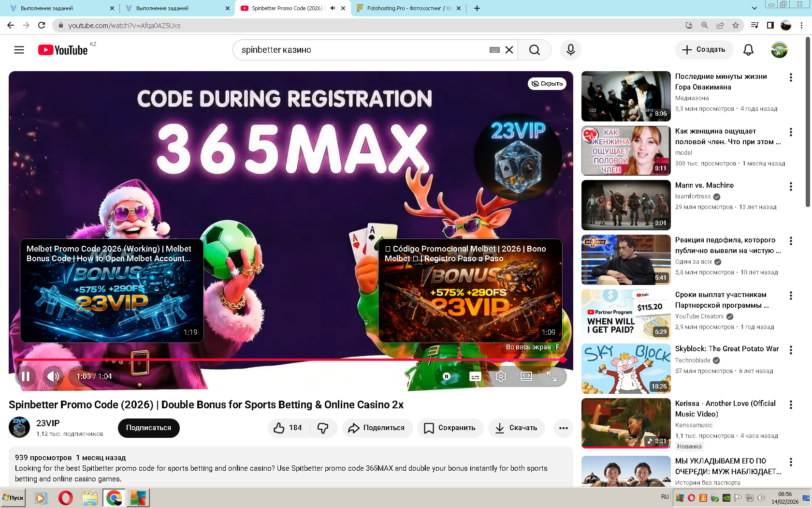The width and height of the screenshot is (812, 508).
Task: Close the Fotohosting.Pro tab
Action: [459, 8]
